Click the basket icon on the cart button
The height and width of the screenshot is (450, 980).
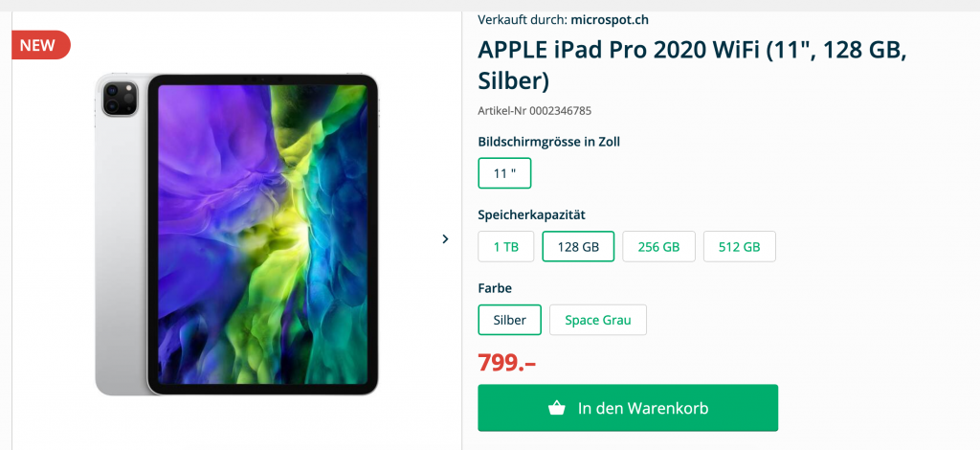tap(557, 408)
